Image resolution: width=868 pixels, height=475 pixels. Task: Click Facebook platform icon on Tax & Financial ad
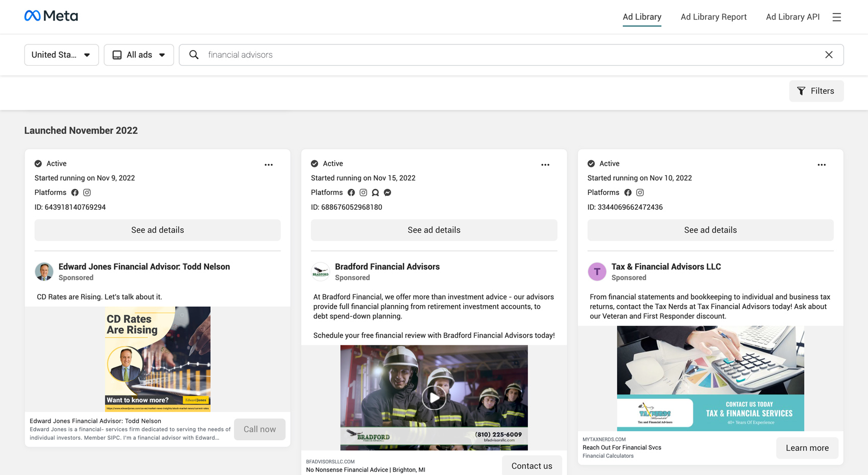[628, 192]
